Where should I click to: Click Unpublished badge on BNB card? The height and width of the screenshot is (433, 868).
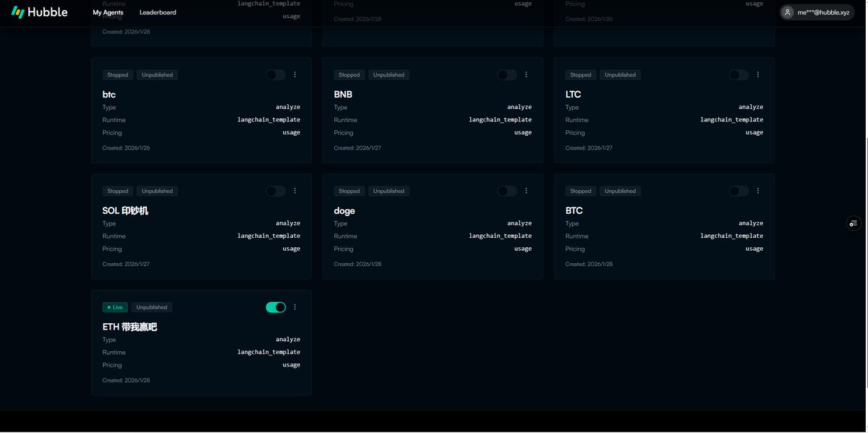[x=389, y=74]
